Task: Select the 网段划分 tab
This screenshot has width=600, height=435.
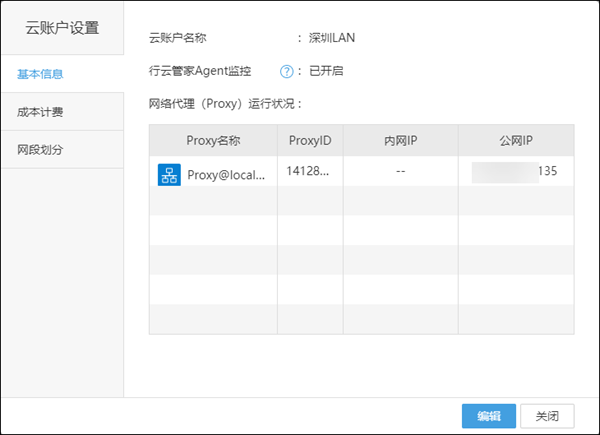Action: pyautogui.click(x=41, y=149)
